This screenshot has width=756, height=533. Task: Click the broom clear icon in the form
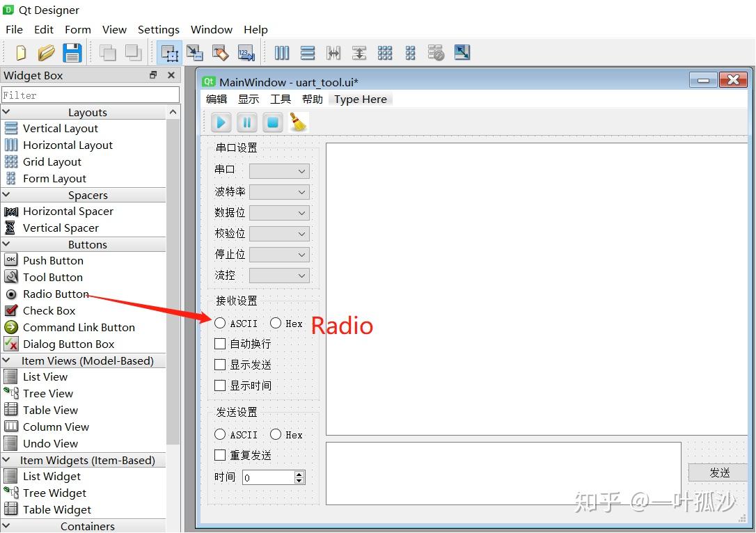pyautogui.click(x=298, y=122)
